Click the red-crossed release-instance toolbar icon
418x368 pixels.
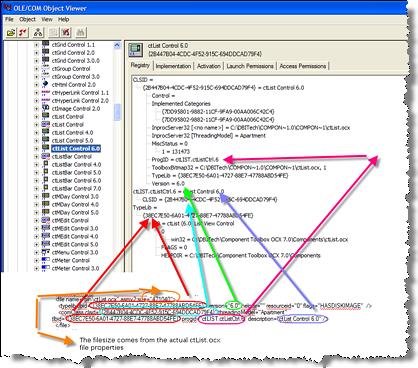pos(66,33)
